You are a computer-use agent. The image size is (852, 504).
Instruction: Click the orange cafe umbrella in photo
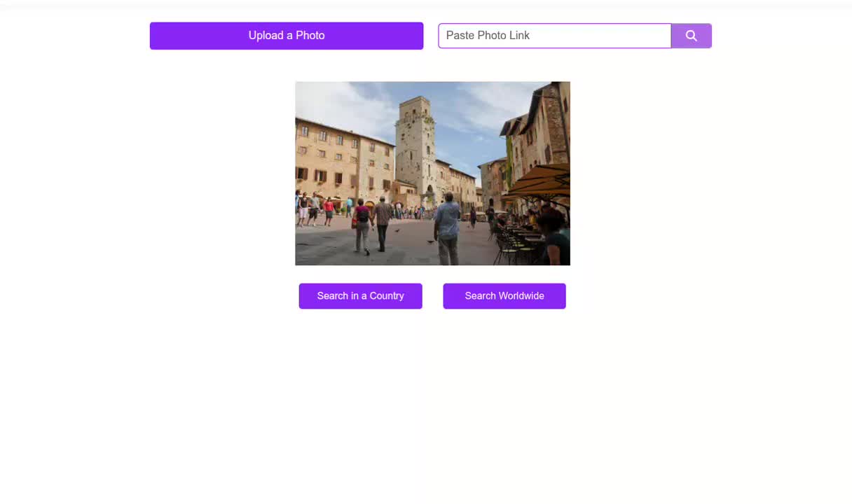[x=542, y=180]
